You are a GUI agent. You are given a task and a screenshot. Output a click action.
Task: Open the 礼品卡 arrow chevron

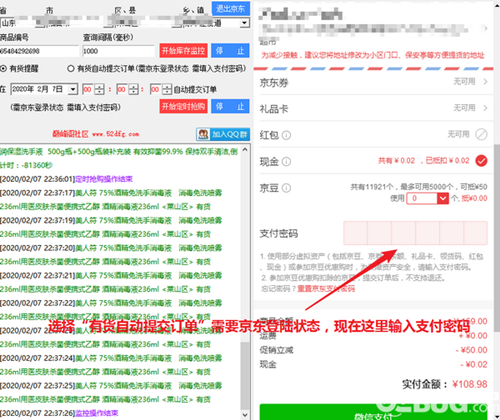pos(485,108)
